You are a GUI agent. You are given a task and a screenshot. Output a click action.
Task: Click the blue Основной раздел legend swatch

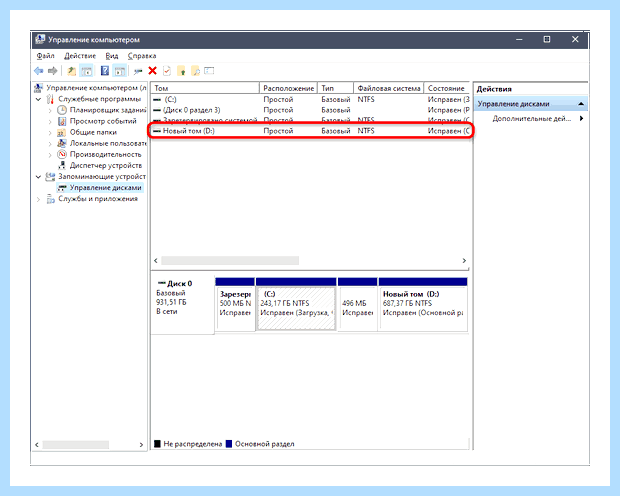click(229, 443)
